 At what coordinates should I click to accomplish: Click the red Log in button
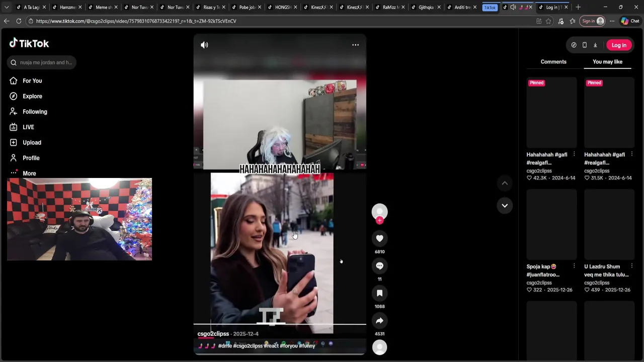pos(619,45)
